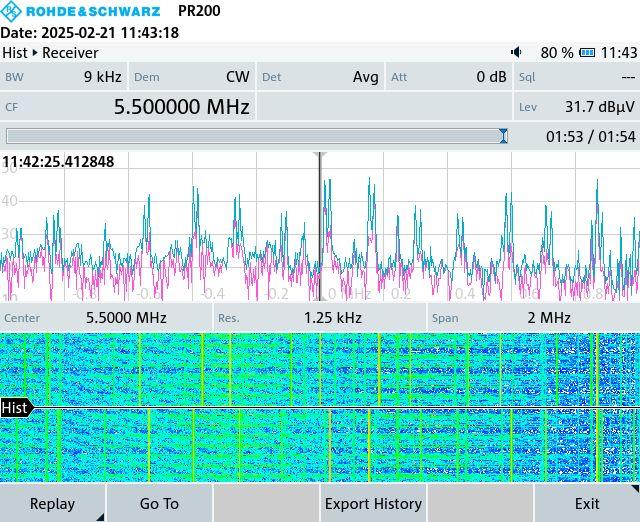Select the Att 0 dB attenuation field
640x522 pixels.
[449, 77]
